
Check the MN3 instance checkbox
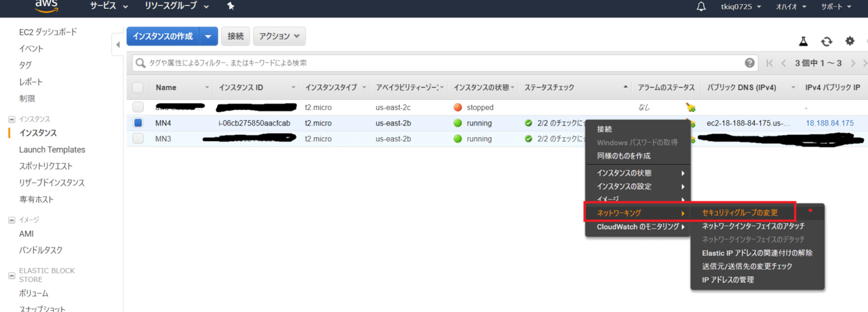click(x=138, y=139)
